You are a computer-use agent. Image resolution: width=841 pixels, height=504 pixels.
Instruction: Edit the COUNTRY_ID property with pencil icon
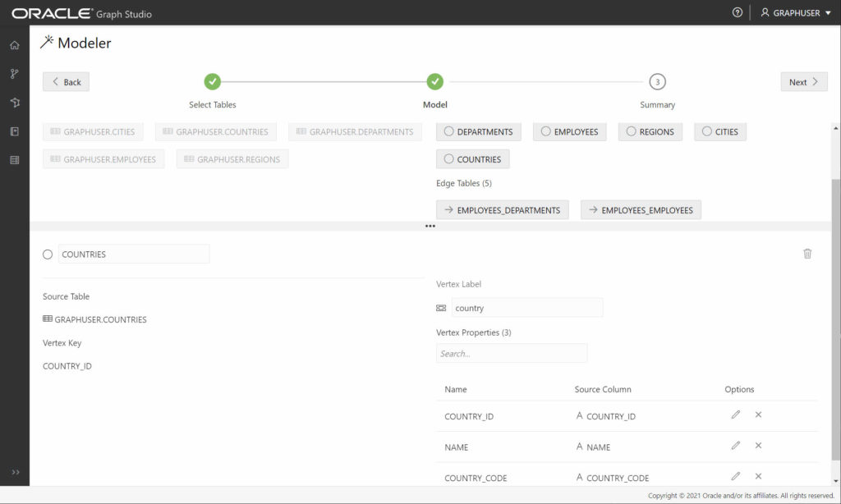[x=735, y=415]
